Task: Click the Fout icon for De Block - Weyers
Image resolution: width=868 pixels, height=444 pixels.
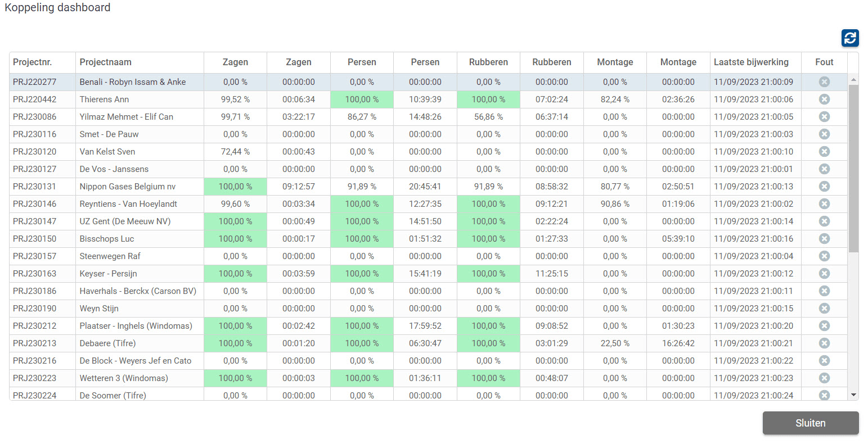Action: pos(824,361)
